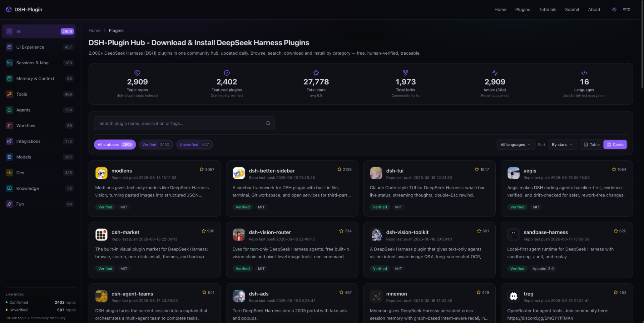Click the discord.gg link text on treg card
644x323 pixels.
(x=540, y=318)
